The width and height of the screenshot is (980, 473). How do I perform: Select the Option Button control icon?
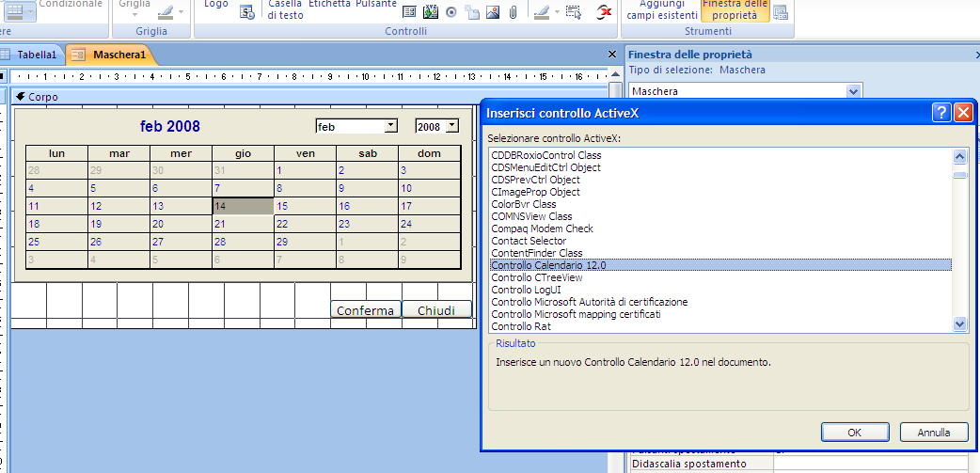click(451, 12)
